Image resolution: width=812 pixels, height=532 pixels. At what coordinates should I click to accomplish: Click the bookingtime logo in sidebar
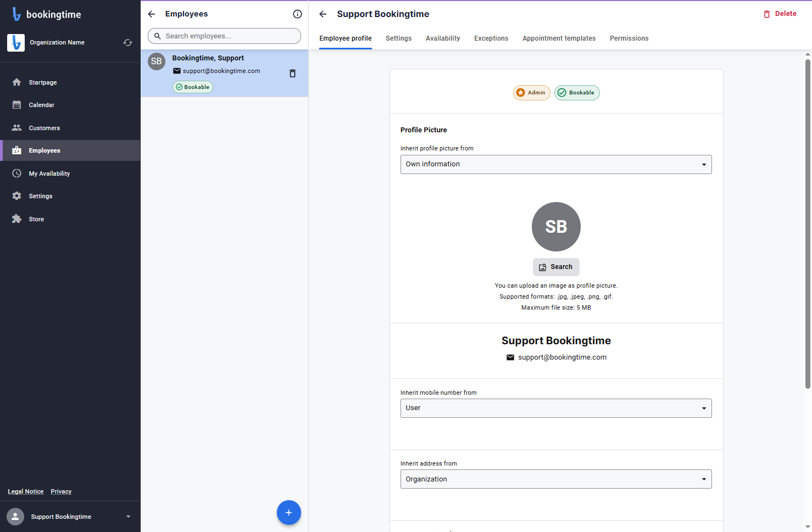46,15
